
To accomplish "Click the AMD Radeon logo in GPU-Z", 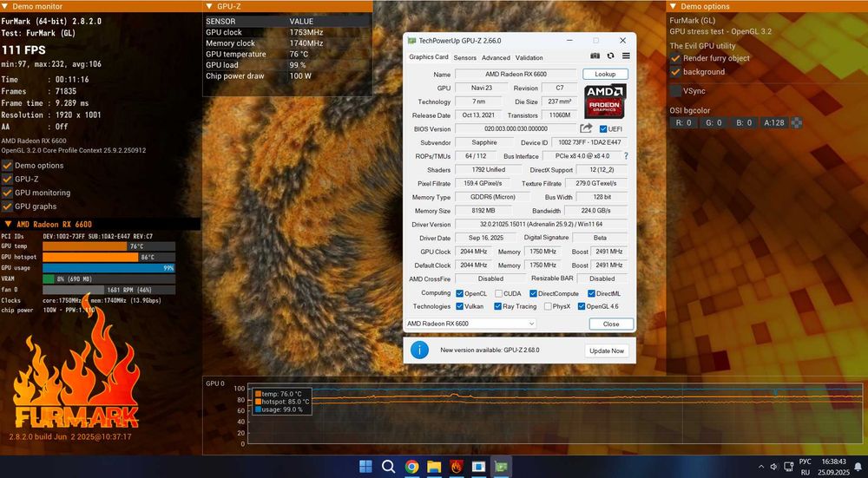I will [605, 101].
